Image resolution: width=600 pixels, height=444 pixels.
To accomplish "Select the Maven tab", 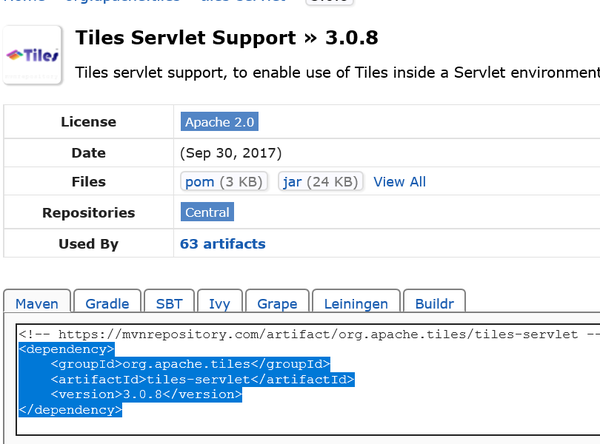I will point(37,304).
